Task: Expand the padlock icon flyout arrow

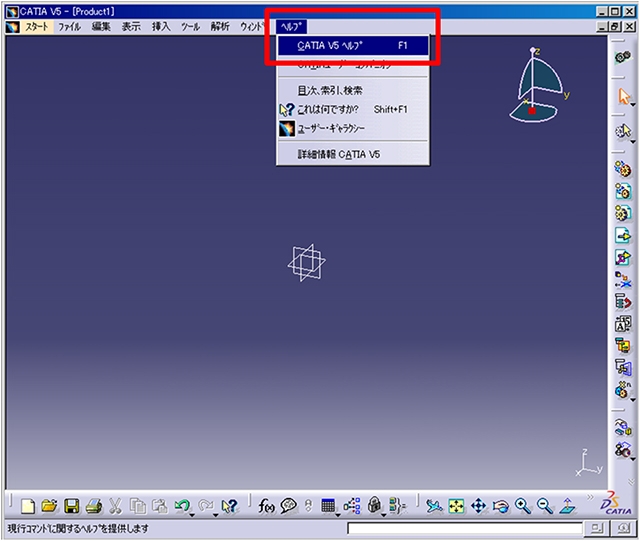Action: pyautogui.click(x=383, y=515)
